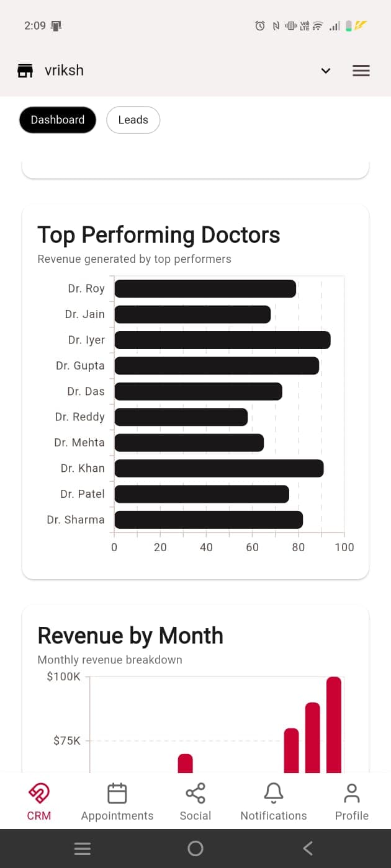Open Android recent apps button
The width and height of the screenshot is (391, 868).
[83, 848]
